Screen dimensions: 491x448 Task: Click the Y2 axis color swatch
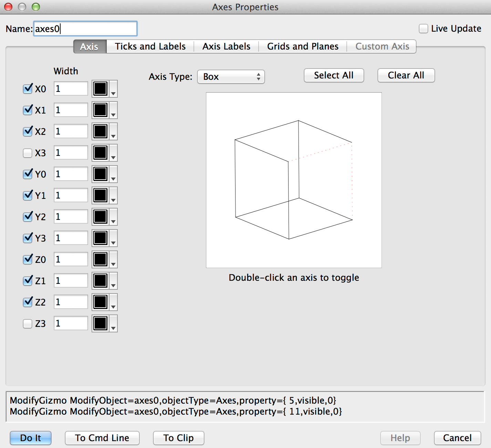click(101, 217)
